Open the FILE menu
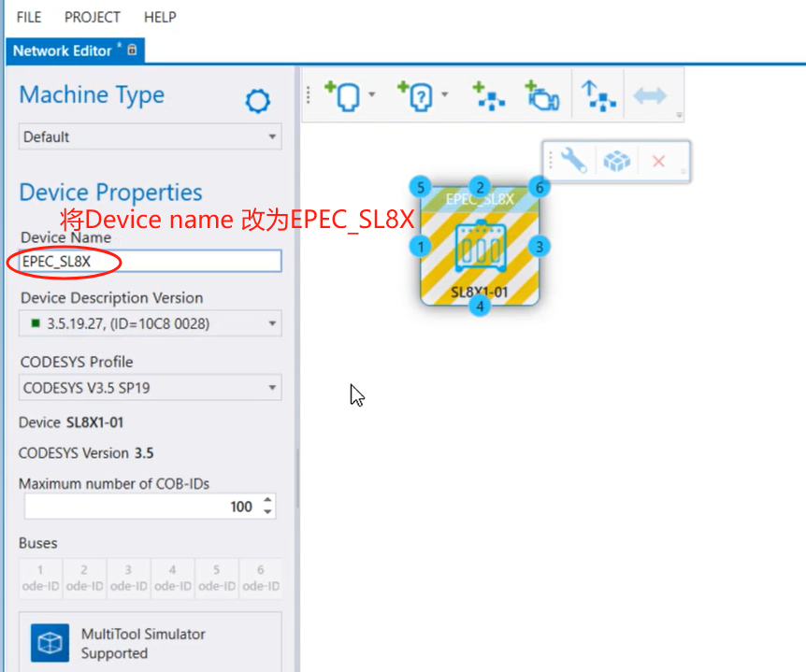The height and width of the screenshot is (672, 806). 29,17
